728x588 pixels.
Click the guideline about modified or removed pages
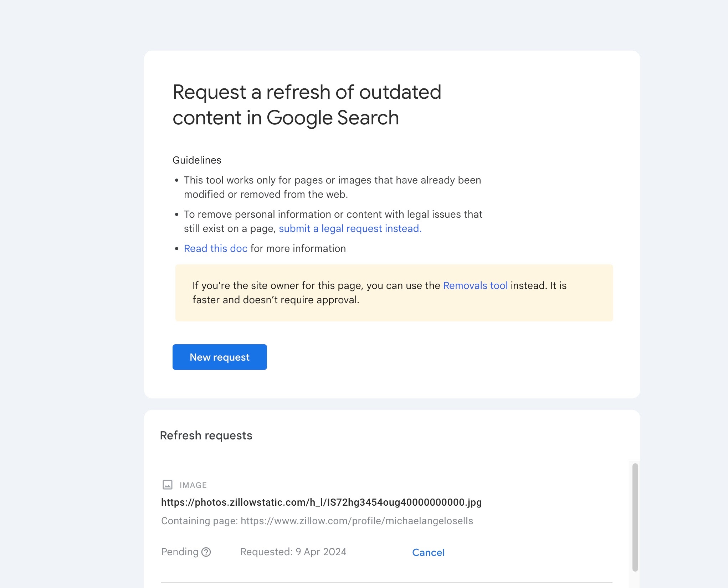(x=332, y=187)
